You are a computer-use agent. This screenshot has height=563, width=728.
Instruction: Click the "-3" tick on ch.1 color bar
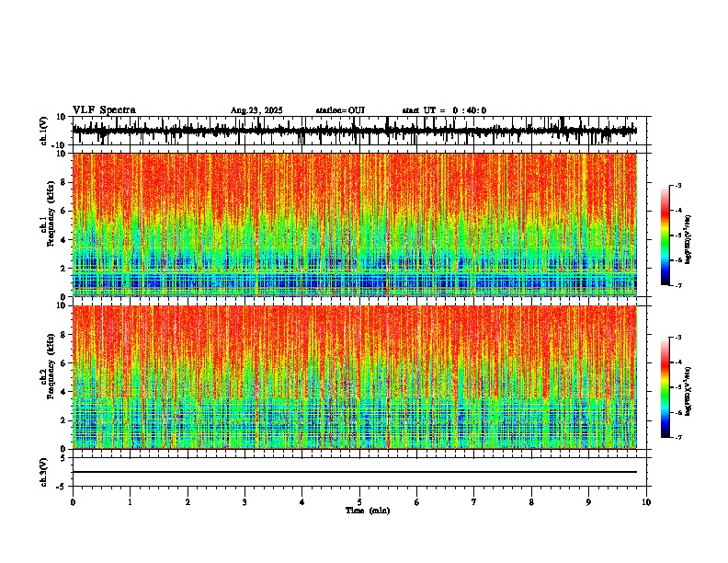[678, 185]
